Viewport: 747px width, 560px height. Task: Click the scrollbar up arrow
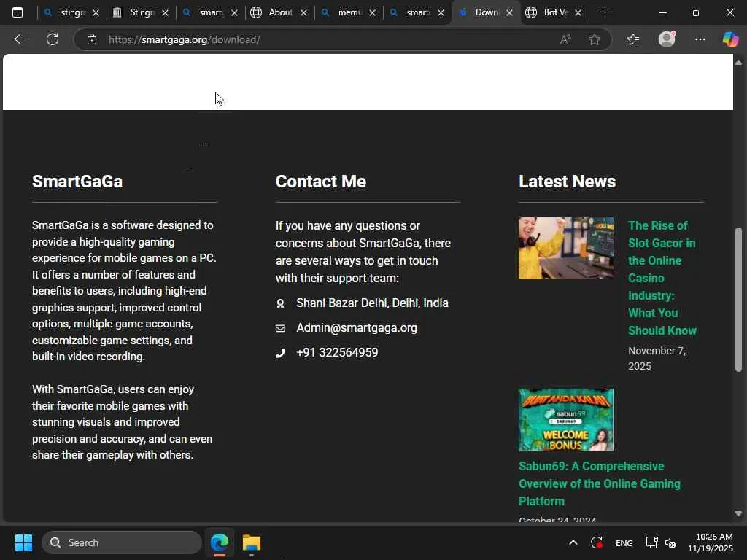[738, 63]
